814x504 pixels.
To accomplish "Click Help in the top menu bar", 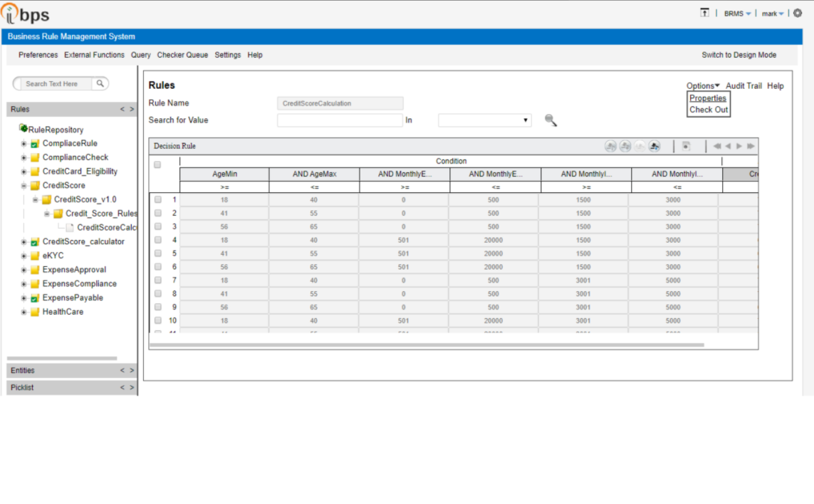I will click(x=255, y=55).
